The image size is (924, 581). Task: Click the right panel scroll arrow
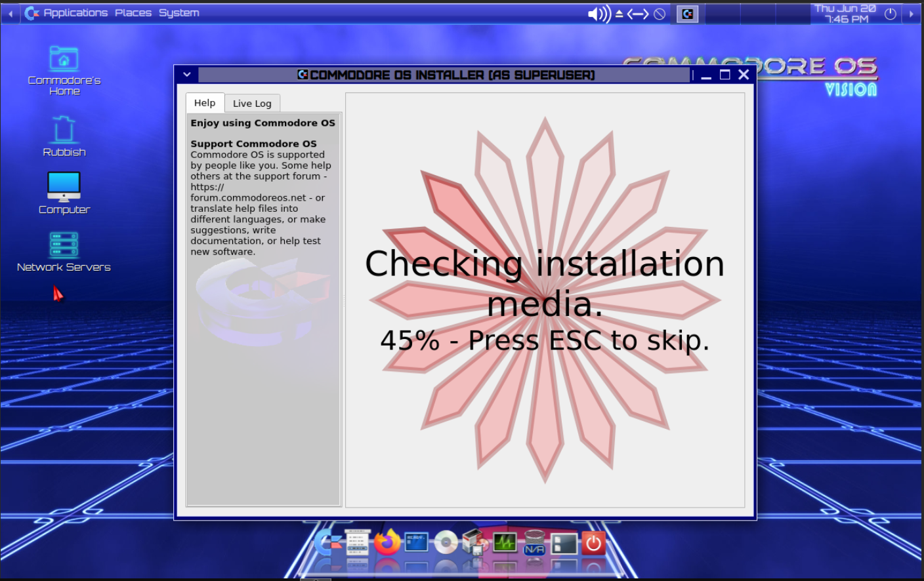pos(912,14)
